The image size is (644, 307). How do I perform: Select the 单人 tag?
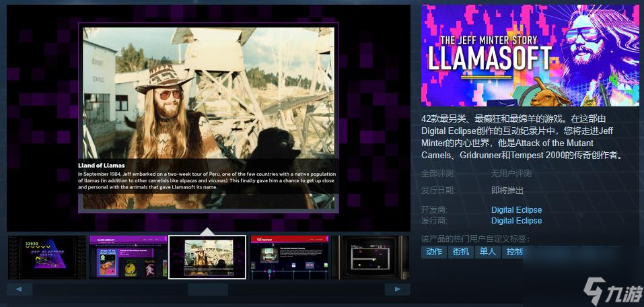coord(487,252)
